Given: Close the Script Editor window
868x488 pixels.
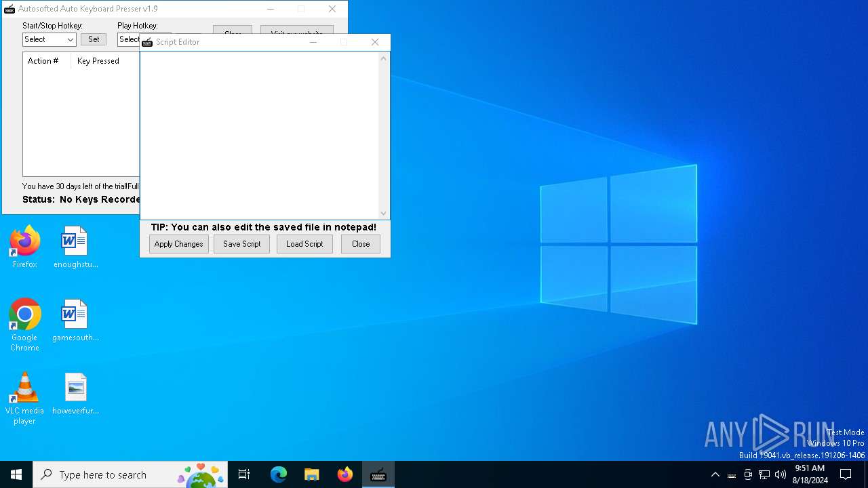Looking at the screenshot, I should click(x=375, y=42).
